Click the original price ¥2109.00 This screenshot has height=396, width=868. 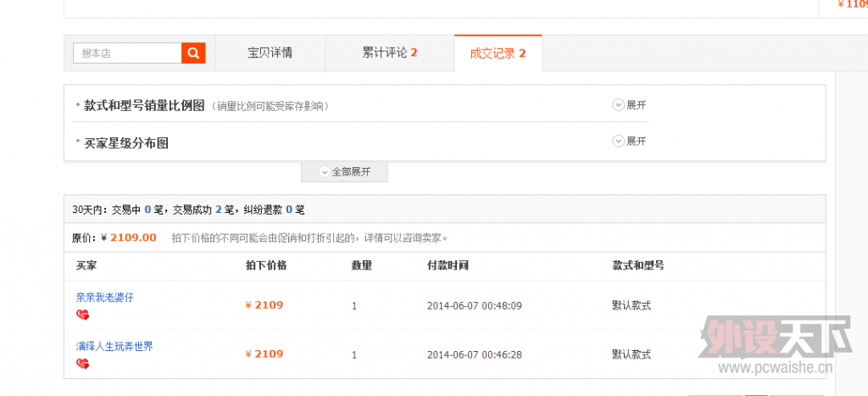coord(129,237)
